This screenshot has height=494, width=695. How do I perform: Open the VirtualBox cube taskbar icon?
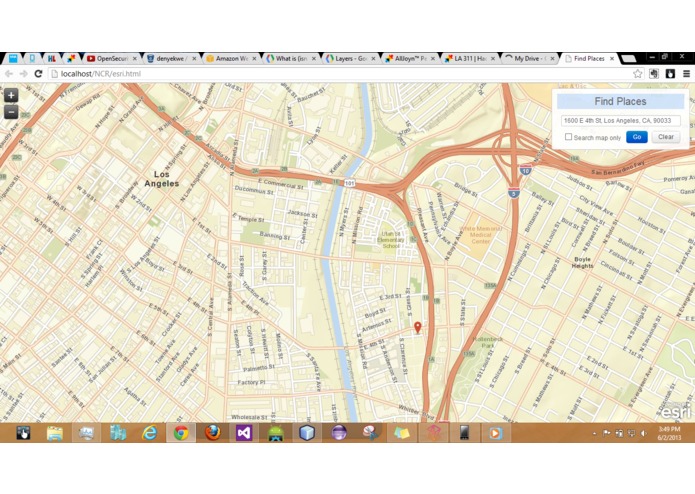[x=307, y=433]
